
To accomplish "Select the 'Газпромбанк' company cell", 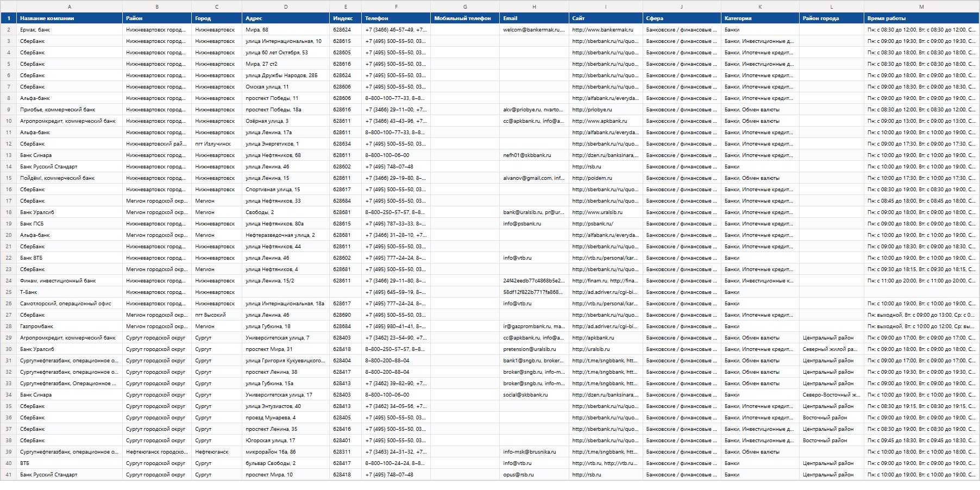I will 70,326.
